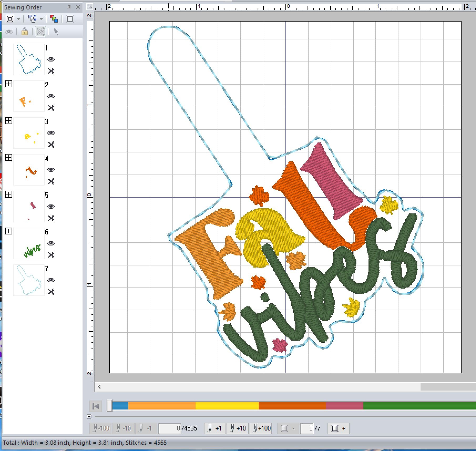Advance stitch simulator by +100 stitches

point(261,428)
